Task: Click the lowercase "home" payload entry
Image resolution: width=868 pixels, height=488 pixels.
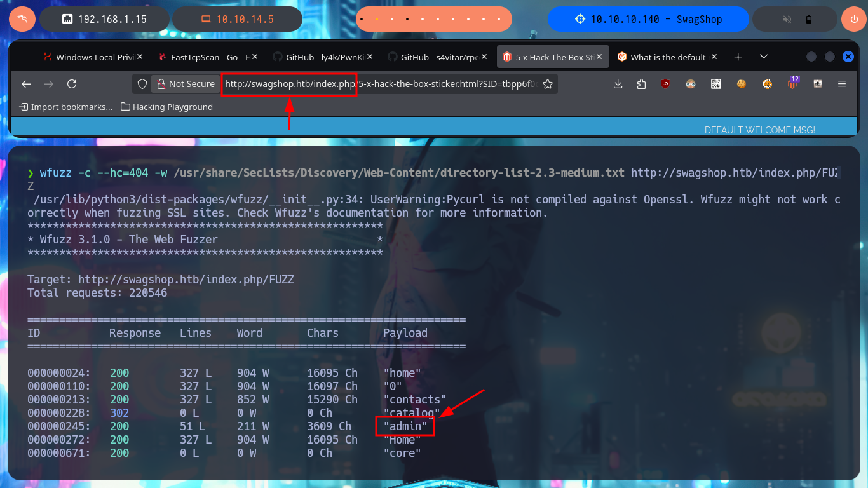Action: coord(402,373)
